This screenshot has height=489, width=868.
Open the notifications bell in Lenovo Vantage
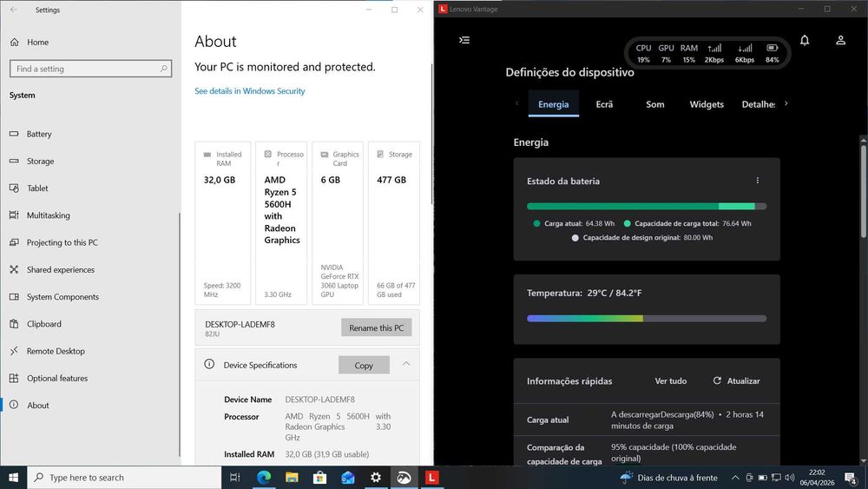(x=805, y=40)
